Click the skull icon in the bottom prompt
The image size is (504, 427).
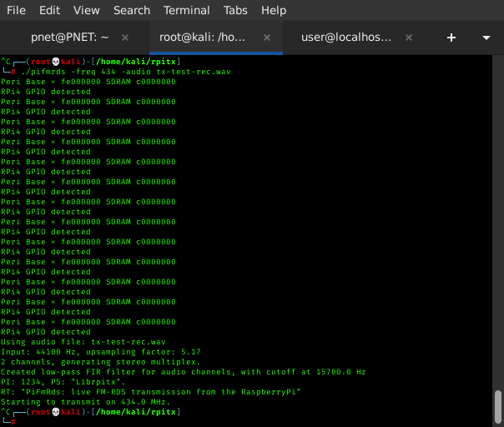point(56,412)
